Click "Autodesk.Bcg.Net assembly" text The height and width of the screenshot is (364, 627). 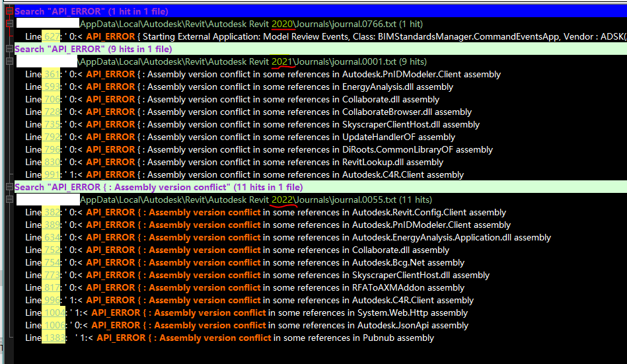[408, 262]
